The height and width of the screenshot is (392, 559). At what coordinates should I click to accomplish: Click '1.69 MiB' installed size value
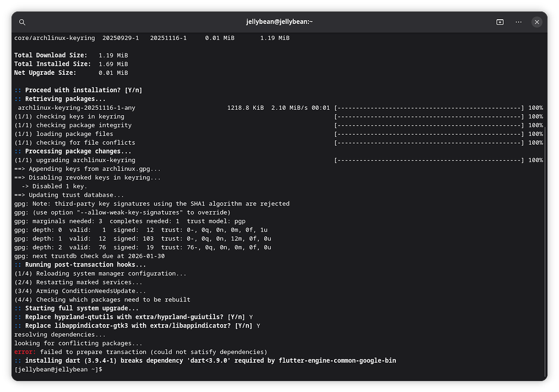(113, 64)
